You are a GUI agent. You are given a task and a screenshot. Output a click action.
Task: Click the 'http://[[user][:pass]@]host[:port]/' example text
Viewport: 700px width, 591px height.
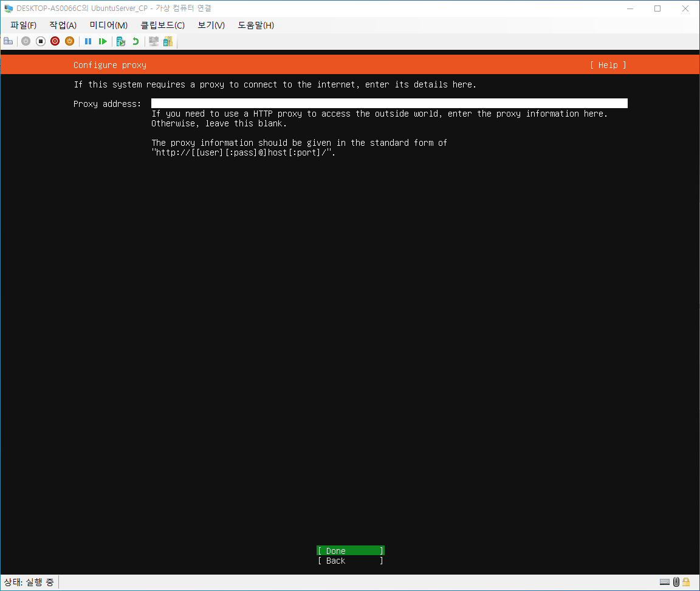point(243,152)
